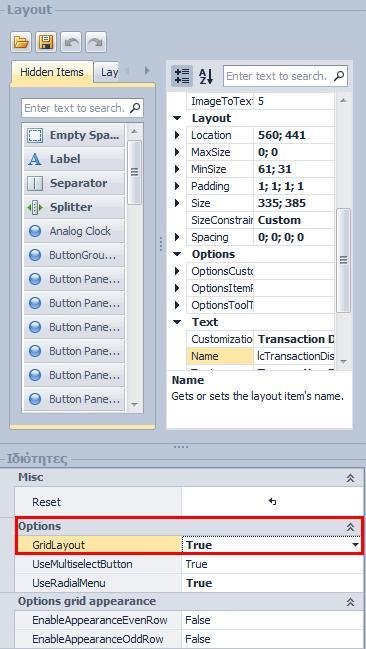
Task: Open the GridLayout value dropdown
Action: [x=356, y=545]
